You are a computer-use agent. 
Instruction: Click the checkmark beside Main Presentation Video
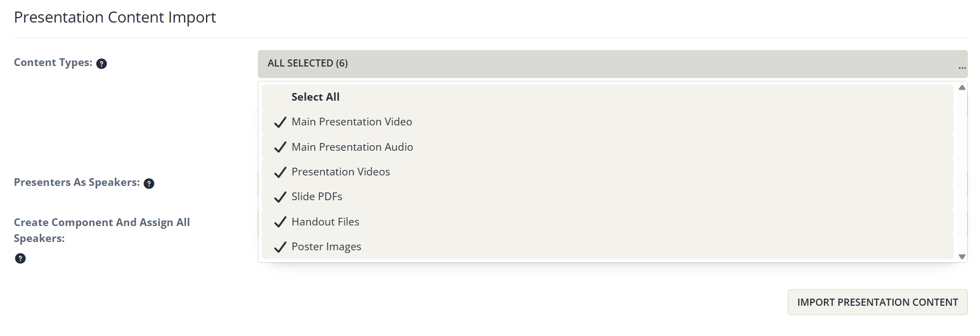click(x=280, y=122)
